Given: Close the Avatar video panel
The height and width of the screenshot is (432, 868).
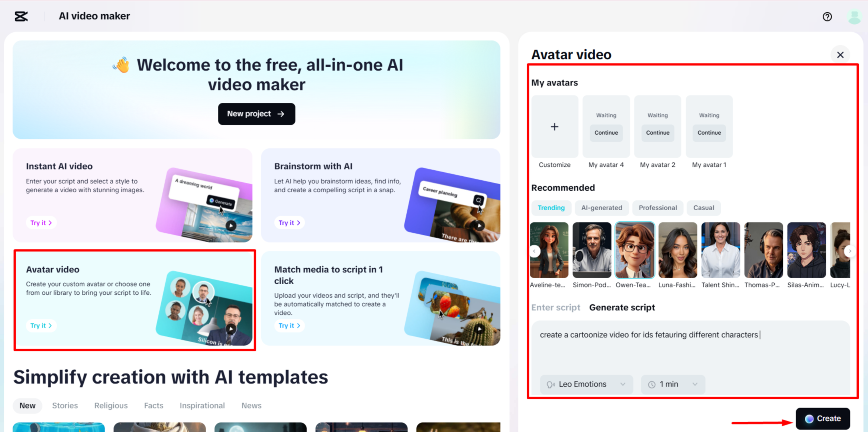Looking at the screenshot, I should [840, 54].
